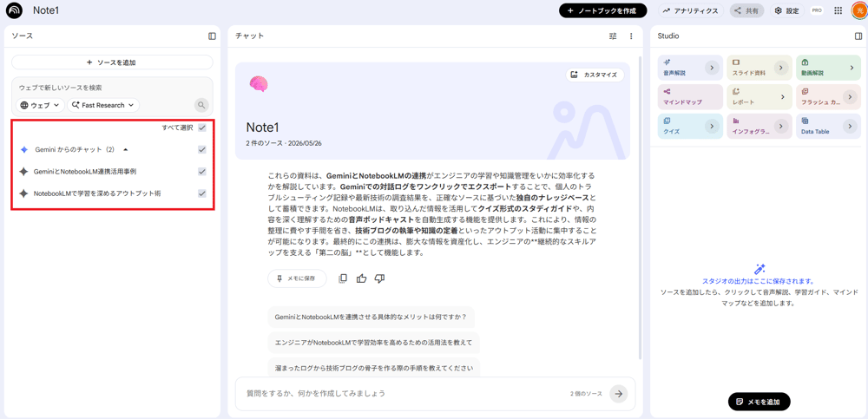The image size is (868, 419).
Task: Click the 2 件のソース date text
Action: [x=284, y=143]
